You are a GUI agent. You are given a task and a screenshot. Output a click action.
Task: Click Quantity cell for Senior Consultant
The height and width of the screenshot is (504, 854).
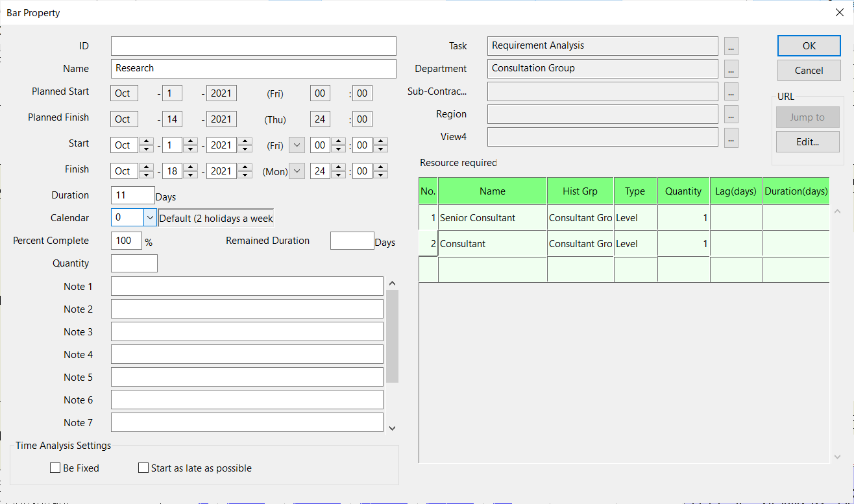683,218
